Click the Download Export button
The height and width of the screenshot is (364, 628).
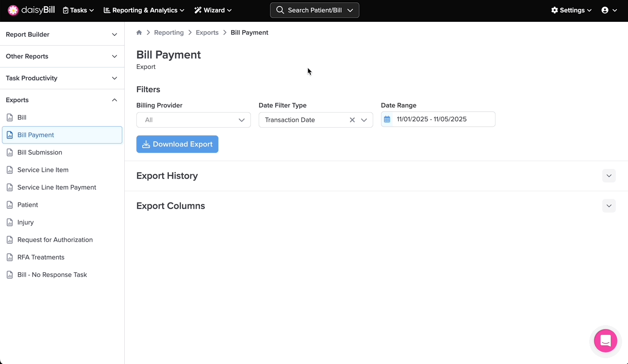[177, 144]
